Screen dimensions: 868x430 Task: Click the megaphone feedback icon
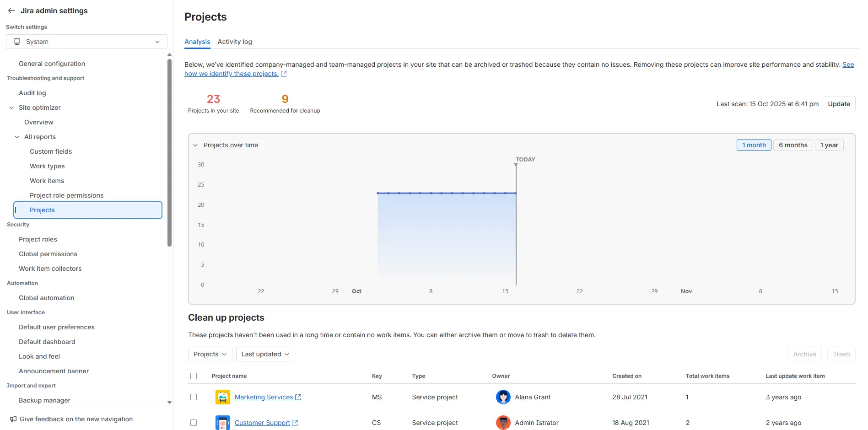click(x=13, y=419)
